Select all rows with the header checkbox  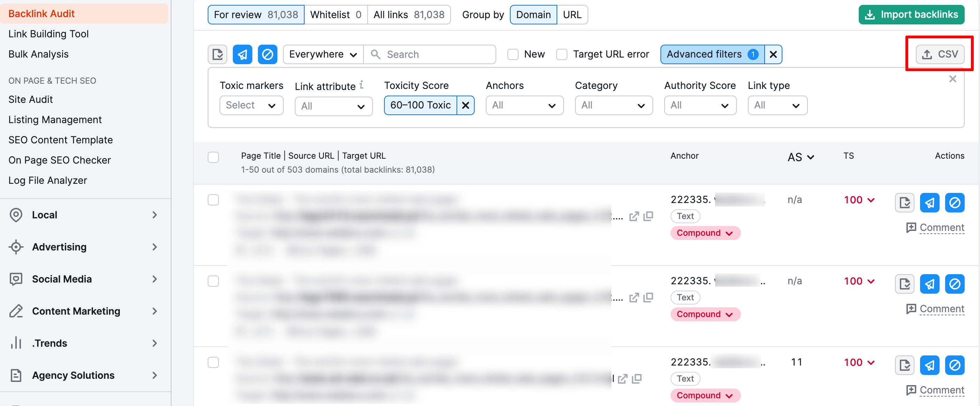tap(213, 157)
